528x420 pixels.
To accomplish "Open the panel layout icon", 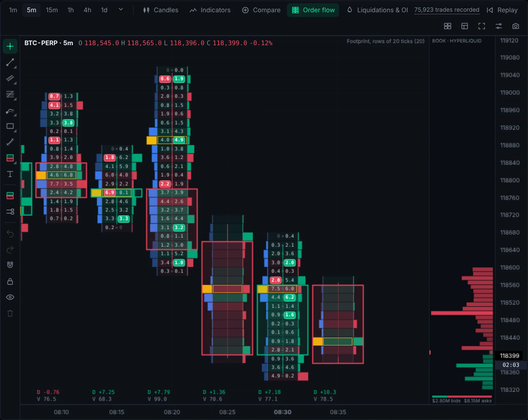I will pos(465,26).
